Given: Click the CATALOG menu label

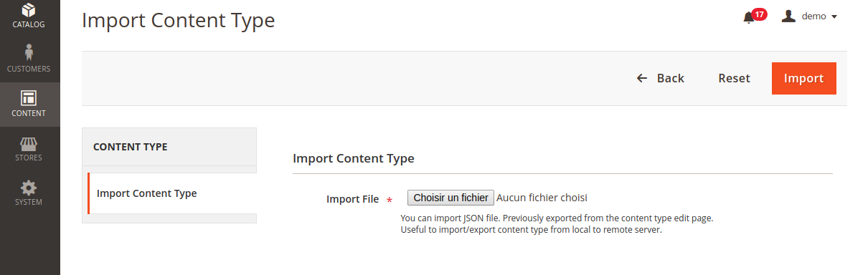Looking at the screenshot, I should (x=29, y=24).
